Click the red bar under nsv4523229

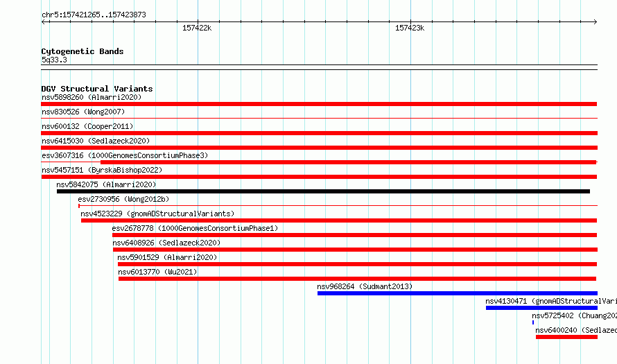339,220
